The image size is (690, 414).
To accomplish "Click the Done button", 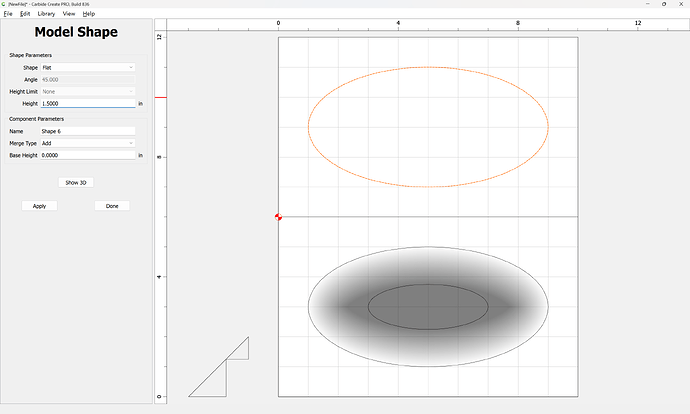I will click(112, 206).
